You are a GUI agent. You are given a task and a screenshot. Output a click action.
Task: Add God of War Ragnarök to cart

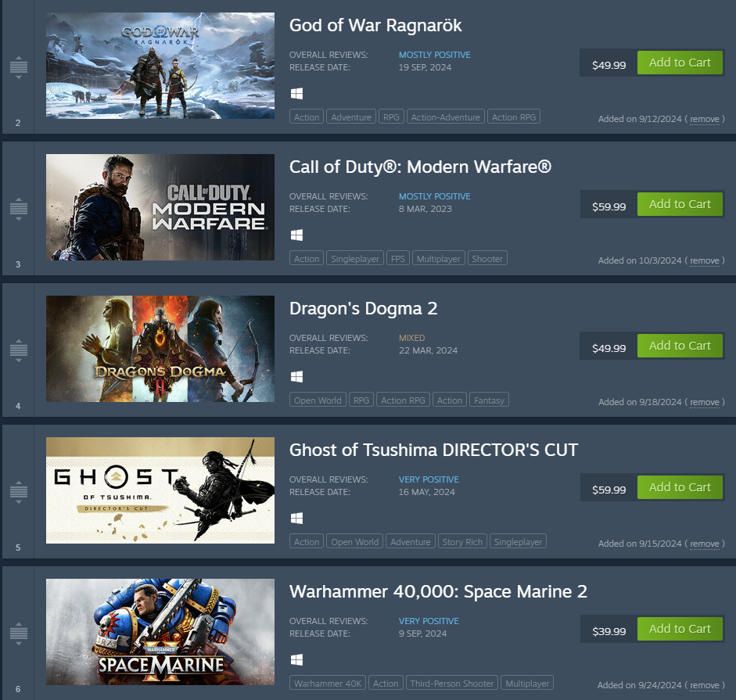coord(680,63)
